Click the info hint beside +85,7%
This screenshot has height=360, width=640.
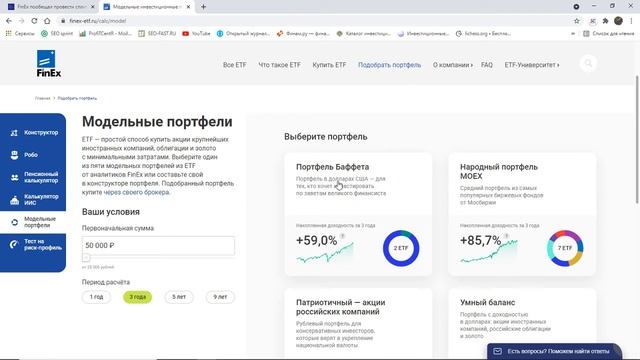tap(507, 236)
